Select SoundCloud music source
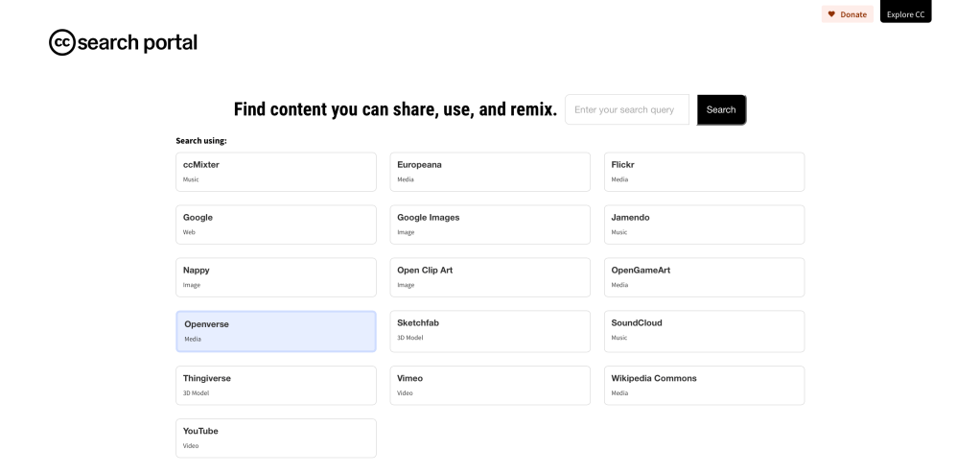Viewport: 980px width, 474px height. (704, 330)
